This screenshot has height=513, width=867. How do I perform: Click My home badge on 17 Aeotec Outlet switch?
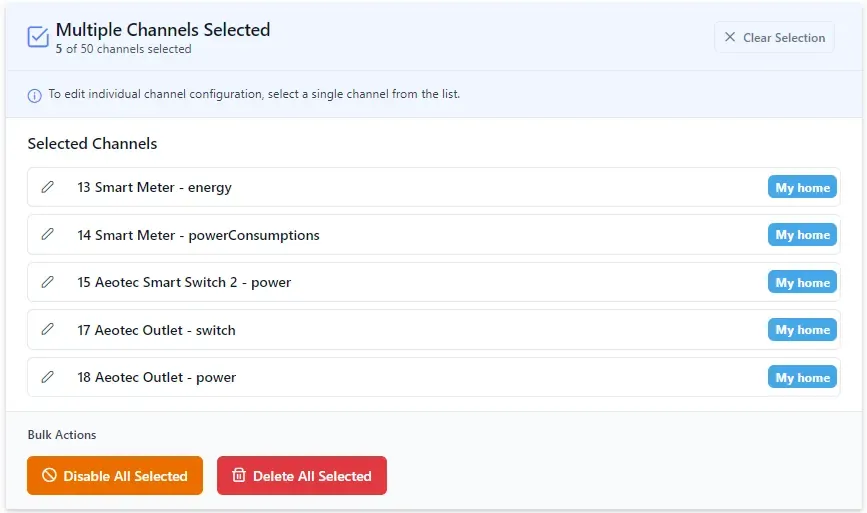pyautogui.click(x=802, y=330)
